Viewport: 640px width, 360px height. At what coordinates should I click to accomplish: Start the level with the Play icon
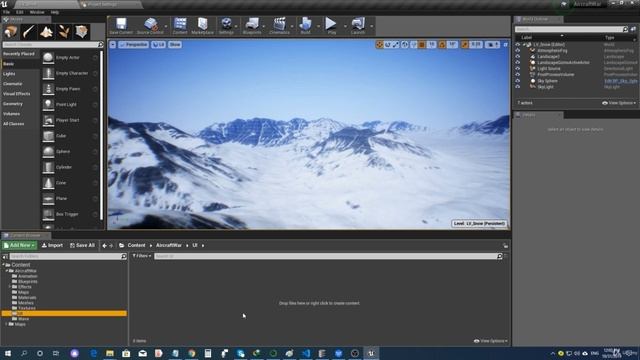tap(331, 24)
